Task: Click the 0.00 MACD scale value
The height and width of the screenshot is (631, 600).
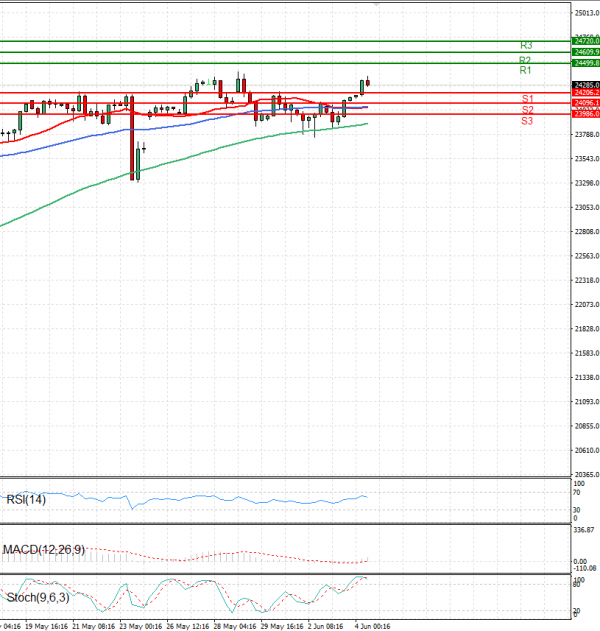Action: (x=580, y=561)
